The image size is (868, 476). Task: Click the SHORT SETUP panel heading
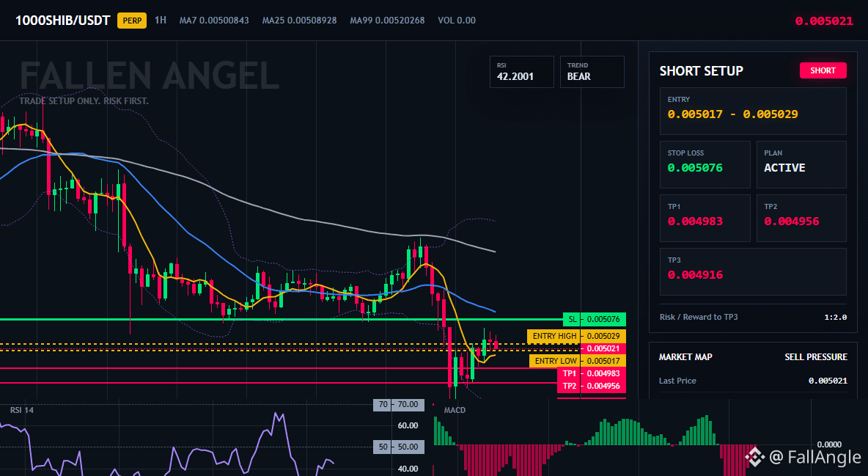pyautogui.click(x=702, y=71)
